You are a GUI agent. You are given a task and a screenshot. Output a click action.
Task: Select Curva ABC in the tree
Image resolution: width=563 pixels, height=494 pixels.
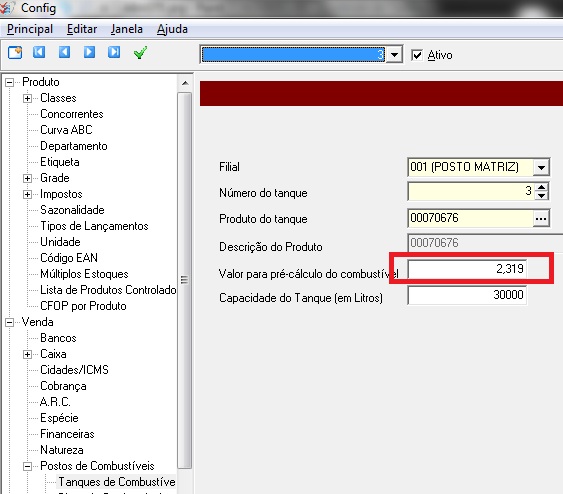coord(66,130)
